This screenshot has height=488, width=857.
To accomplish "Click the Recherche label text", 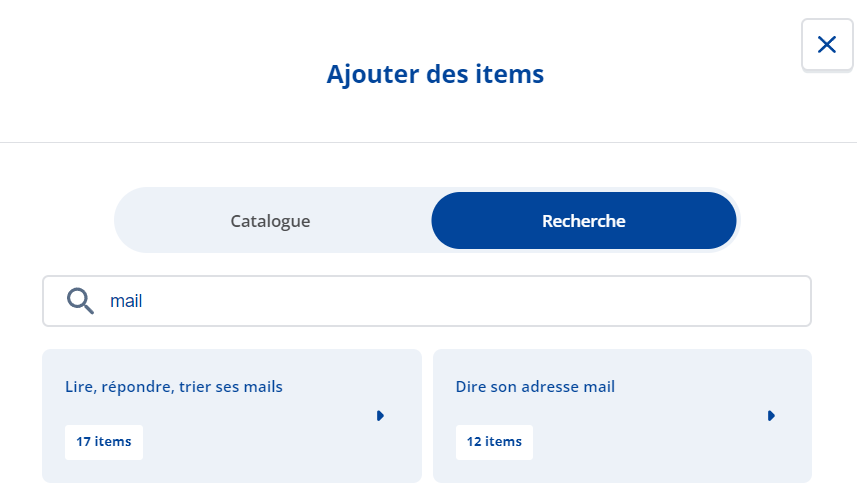I will tap(584, 221).
